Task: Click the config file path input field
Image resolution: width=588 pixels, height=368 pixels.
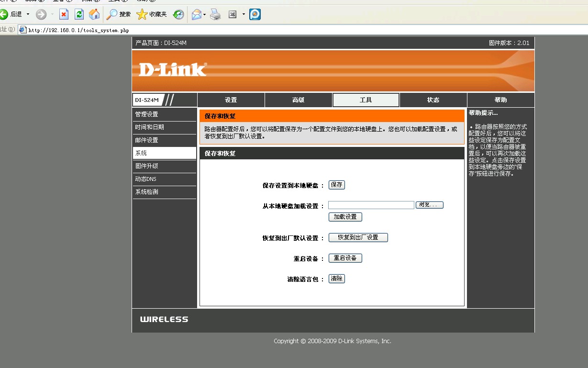Action: [371, 205]
